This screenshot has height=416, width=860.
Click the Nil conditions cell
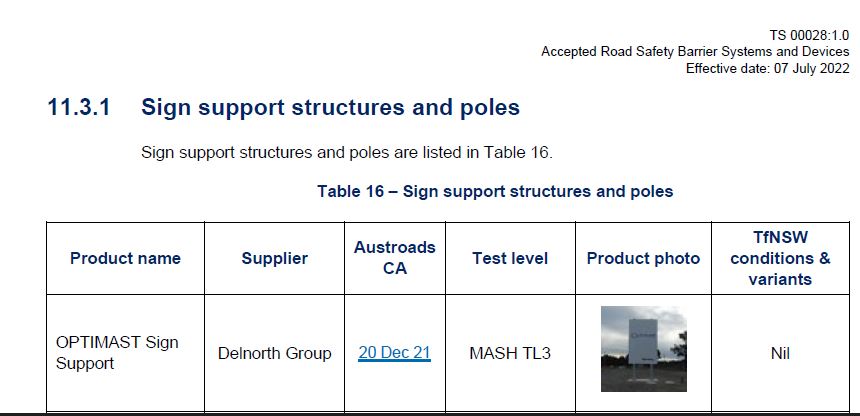point(780,353)
